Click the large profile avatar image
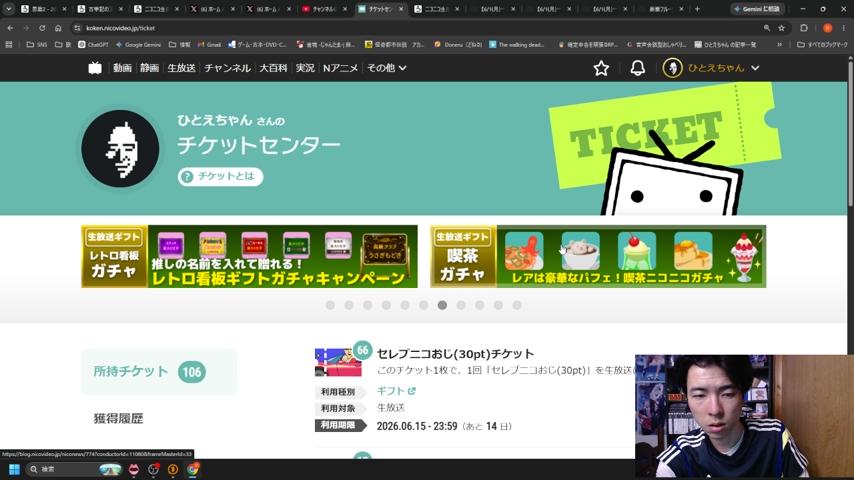Viewport: 854px width, 480px height. point(120,149)
